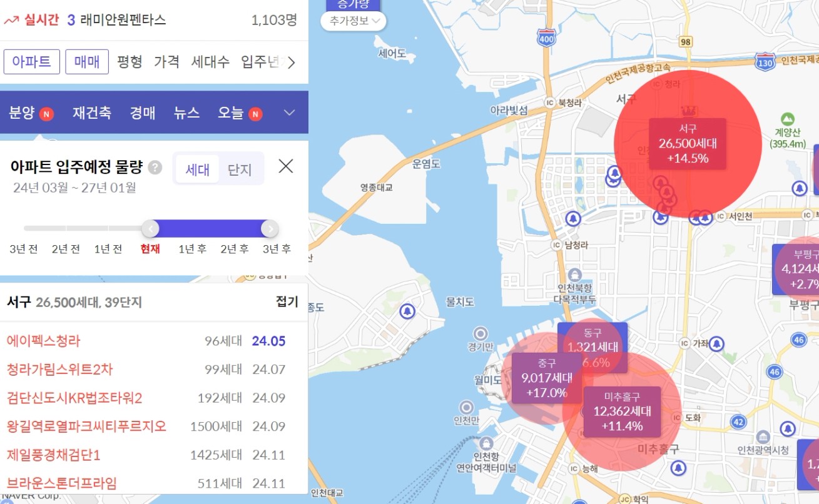Click the right handle of period slider
This screenshot has width=819, height=504.
coord(270,229)
